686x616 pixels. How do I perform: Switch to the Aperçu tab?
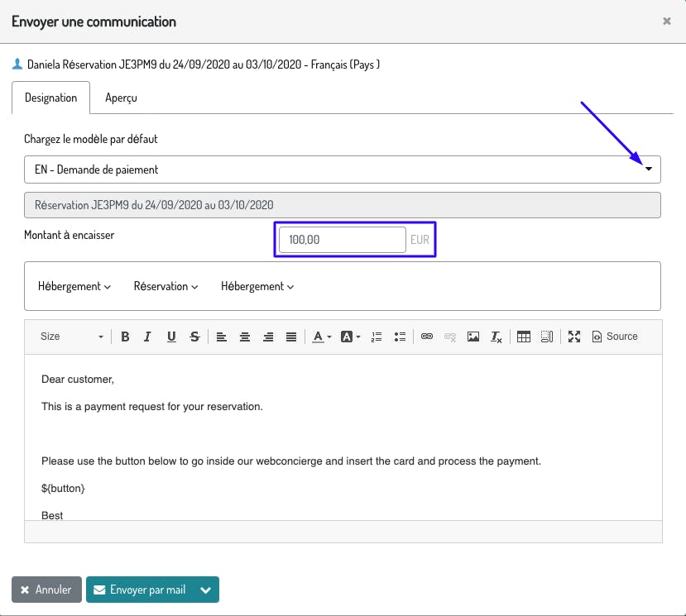coord(121,98)
